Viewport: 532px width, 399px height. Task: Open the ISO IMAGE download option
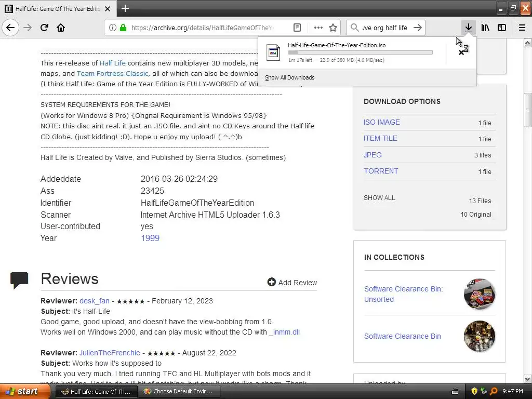pyautogui.click(x=381, y=122)
